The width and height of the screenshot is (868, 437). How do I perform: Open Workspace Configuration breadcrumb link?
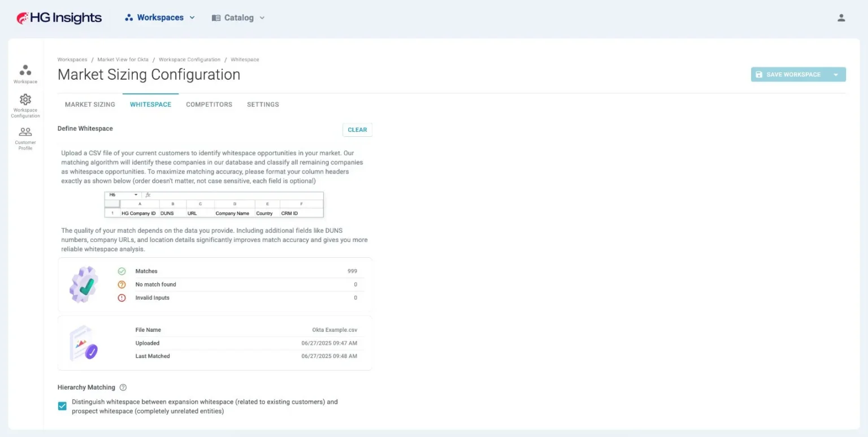[x=189, y=59]
